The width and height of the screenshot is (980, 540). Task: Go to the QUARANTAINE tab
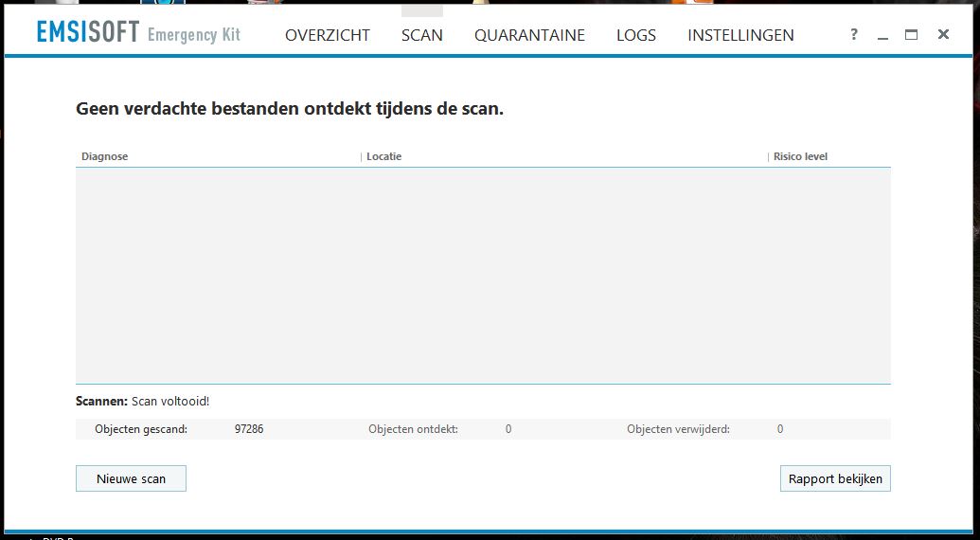pyautogui.click(x=529, y=35)
